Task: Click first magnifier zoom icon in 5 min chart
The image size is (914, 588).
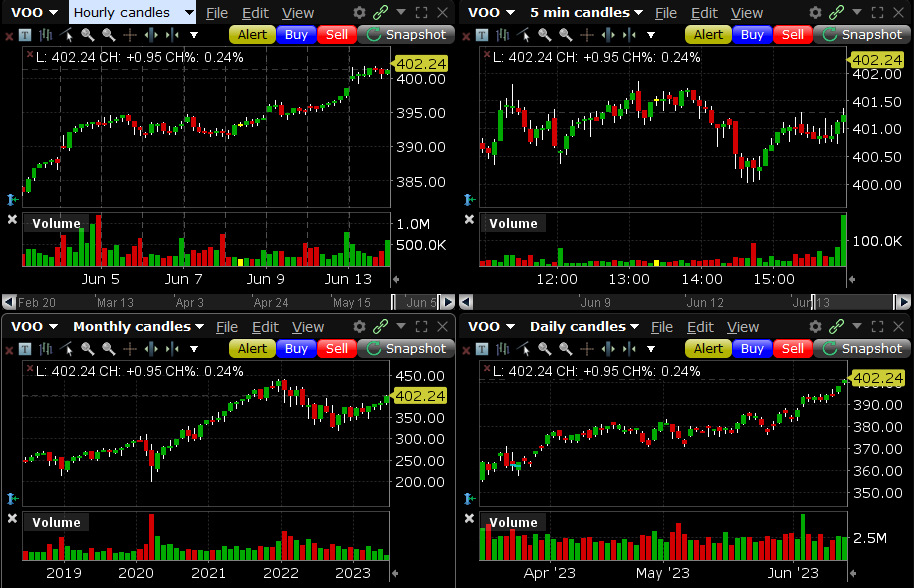Action: [x=545, y=35]
